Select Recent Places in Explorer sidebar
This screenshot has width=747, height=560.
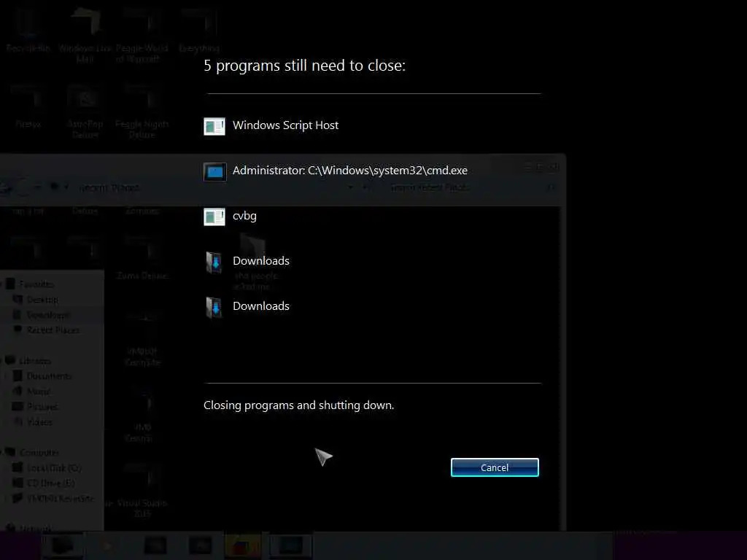coord(53,330)
